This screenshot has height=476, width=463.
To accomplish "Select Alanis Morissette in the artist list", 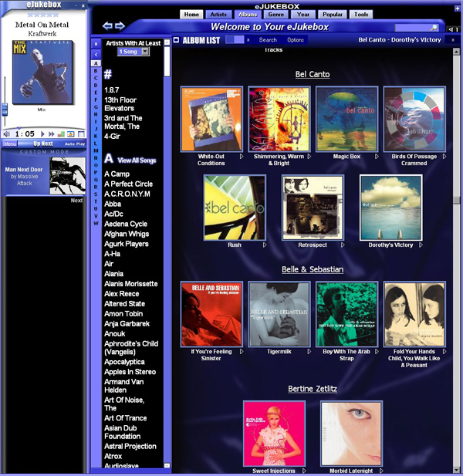I will click(131, 284).
